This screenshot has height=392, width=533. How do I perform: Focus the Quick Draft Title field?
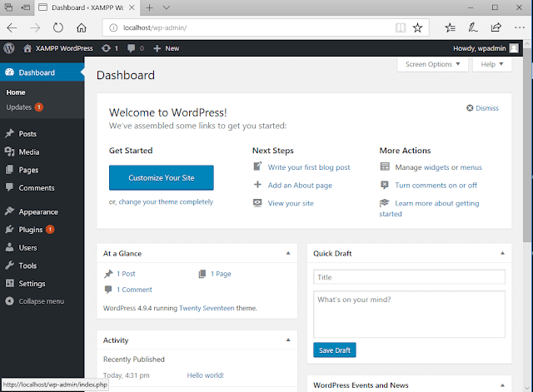(409, 277)
